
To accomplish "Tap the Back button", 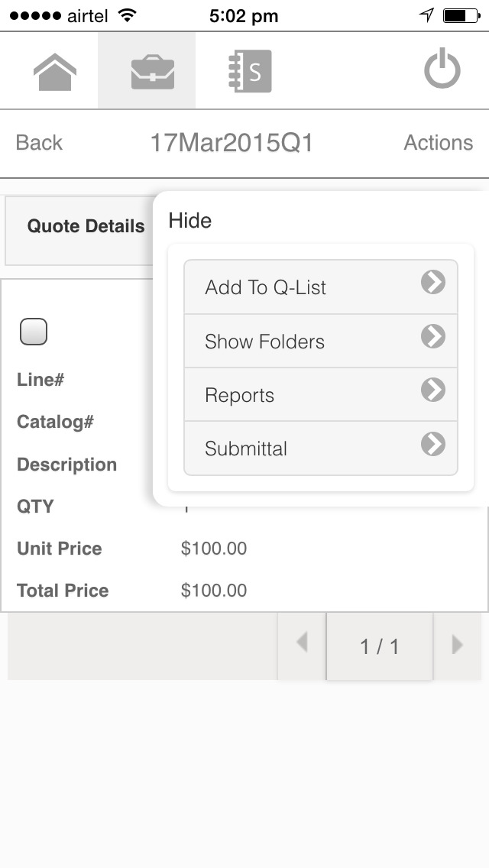I will (x=39, y=143).
